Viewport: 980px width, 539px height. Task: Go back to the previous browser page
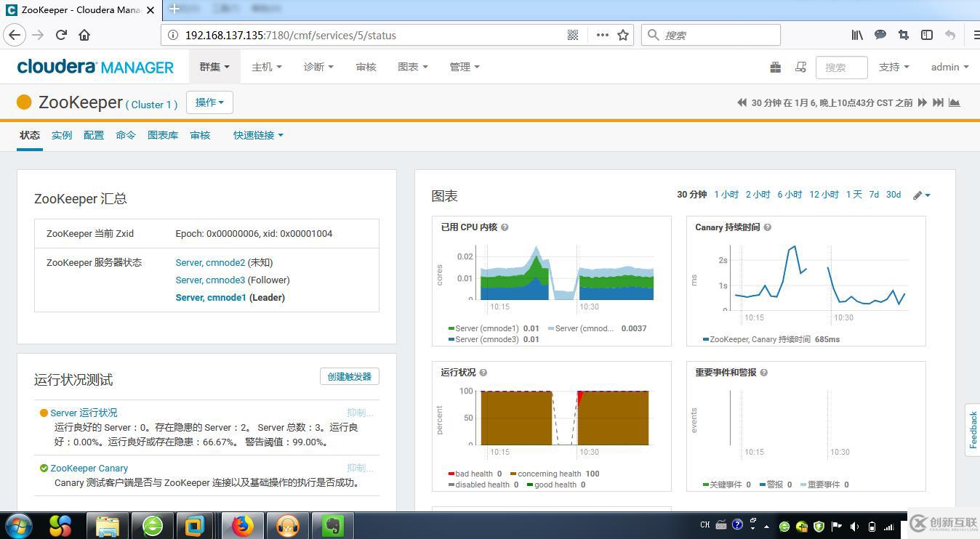click(15, 35)
